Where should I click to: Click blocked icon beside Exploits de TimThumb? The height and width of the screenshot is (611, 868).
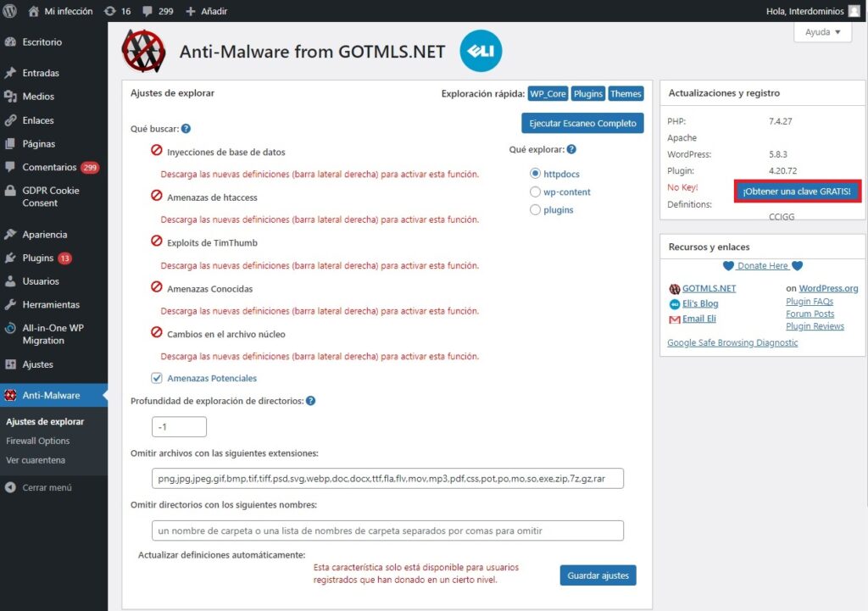click(x=157, y=241)
